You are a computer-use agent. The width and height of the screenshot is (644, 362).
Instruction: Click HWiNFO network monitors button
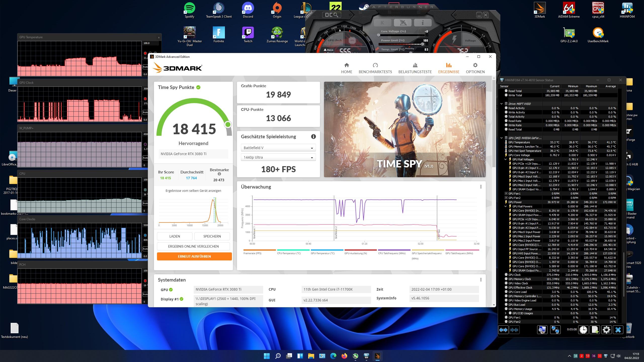(555, 330)
